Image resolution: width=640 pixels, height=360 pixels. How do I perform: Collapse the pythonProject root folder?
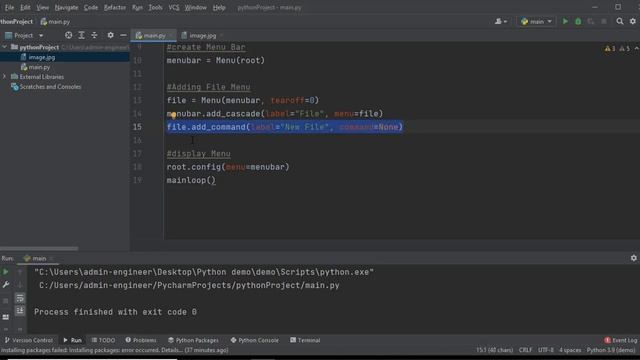[x=4, y=47]
